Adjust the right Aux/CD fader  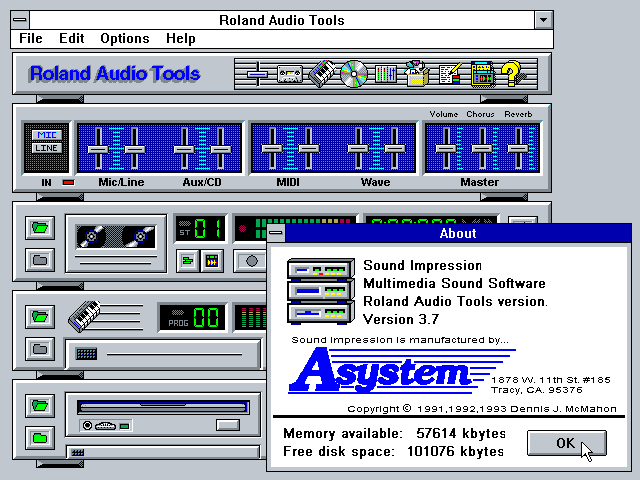(221, 149)
